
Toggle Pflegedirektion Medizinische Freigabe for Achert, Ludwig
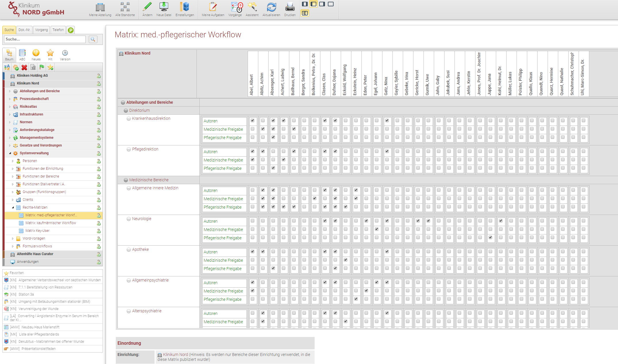[284, 160]
